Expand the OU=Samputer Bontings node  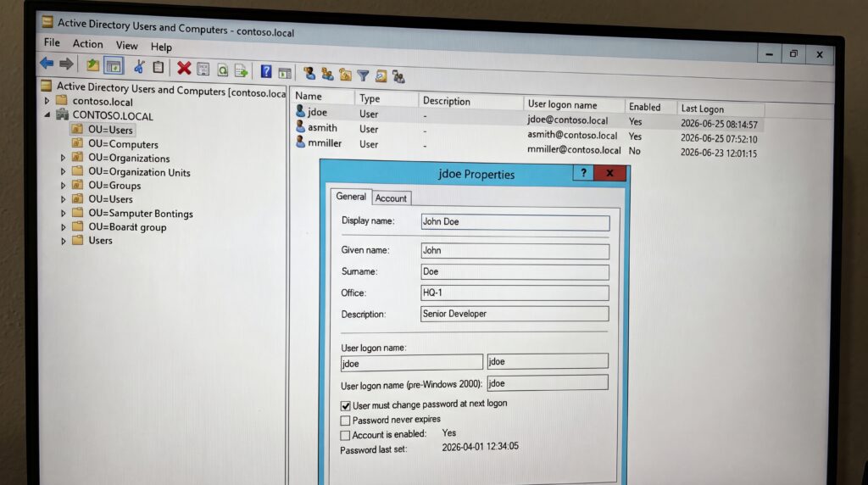coord(63,213)
